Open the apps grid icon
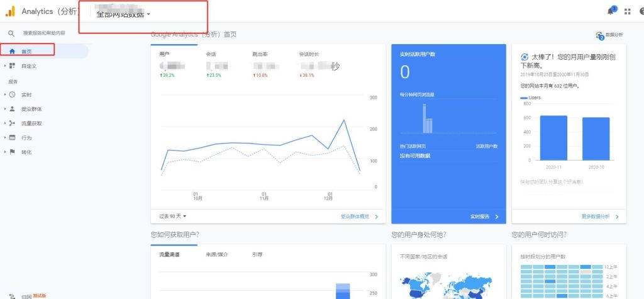Image resolution: width=644 pixels, height=299 pixels. 627,11
